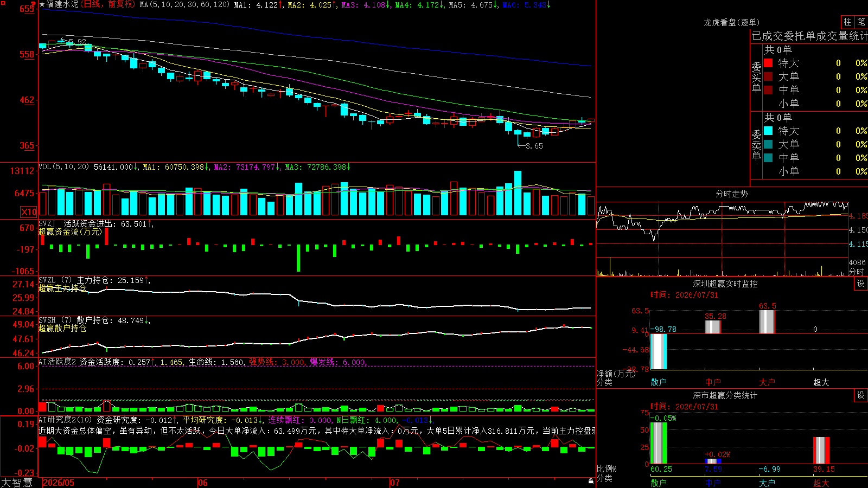
Task: Click the 小单 row under 委卖单
Action: 816,171
